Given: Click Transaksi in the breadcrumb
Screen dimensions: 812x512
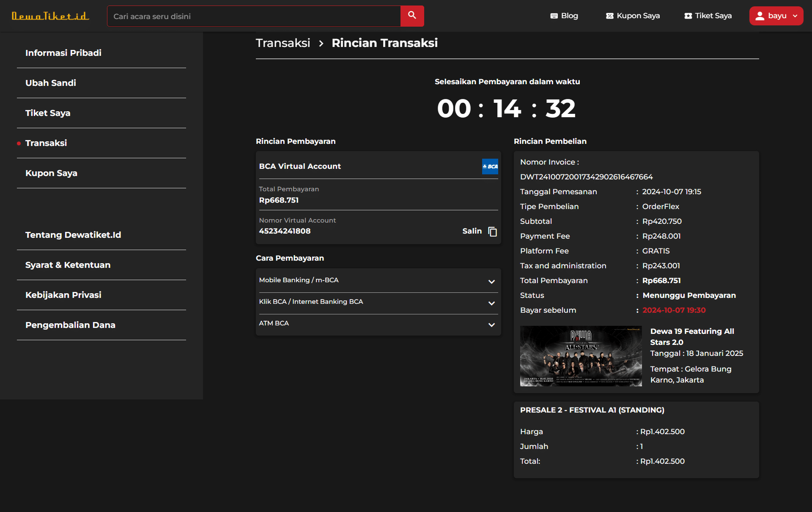Looking at the screenshot, I should coord(283,43).
